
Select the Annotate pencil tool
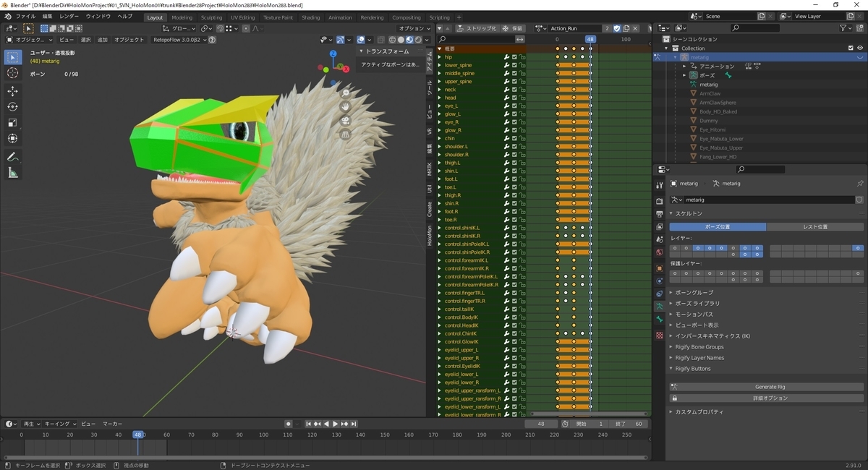pos(13,157)
